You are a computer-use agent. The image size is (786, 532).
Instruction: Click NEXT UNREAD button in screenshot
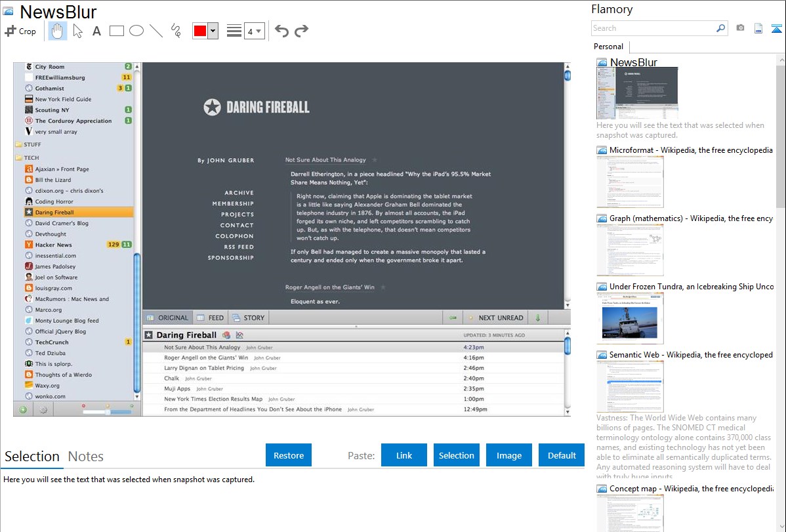(x=495, y=318)
